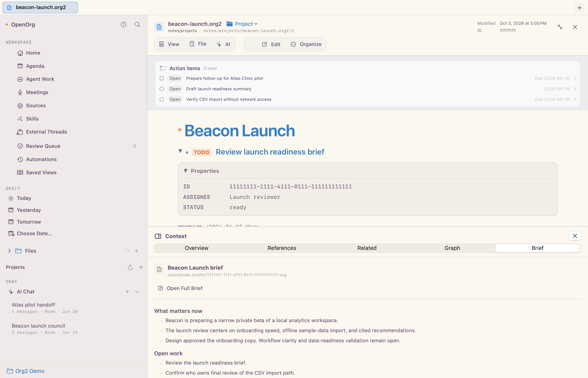Viewport: 588px width, 378px height.
Task: Collapse the AI Chat list chevron
Action: coord(137,292)
